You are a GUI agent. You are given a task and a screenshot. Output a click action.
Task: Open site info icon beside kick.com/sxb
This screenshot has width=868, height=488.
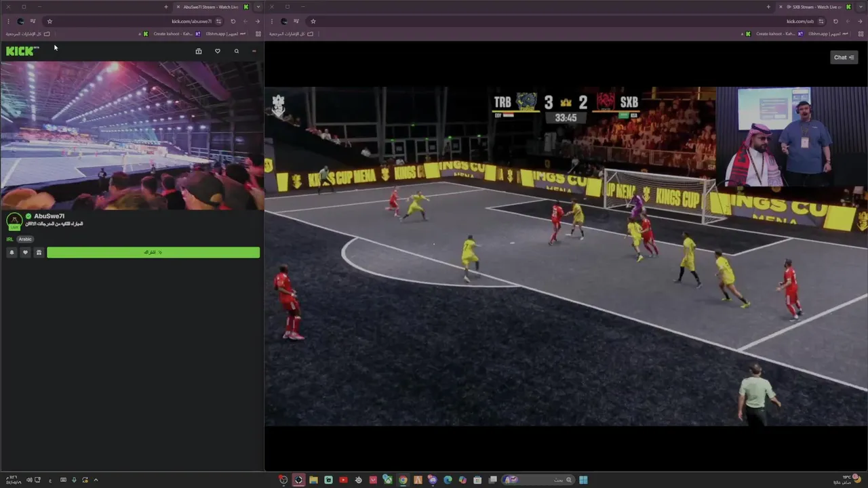(x=821, y=21)
